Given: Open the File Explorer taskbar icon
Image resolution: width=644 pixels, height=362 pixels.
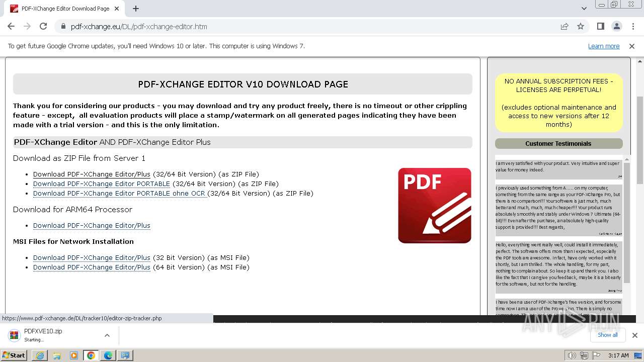Looking at the screenshot, I should [57, 355].
